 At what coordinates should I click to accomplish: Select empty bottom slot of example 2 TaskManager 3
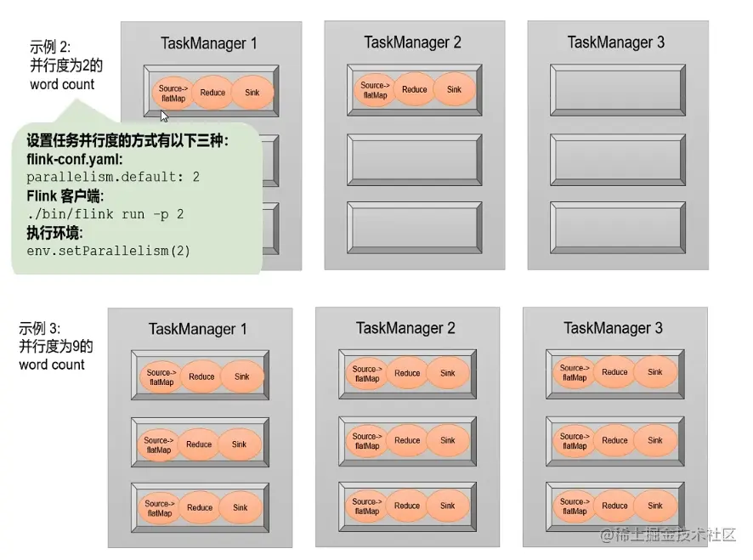[x=618, y=228]
